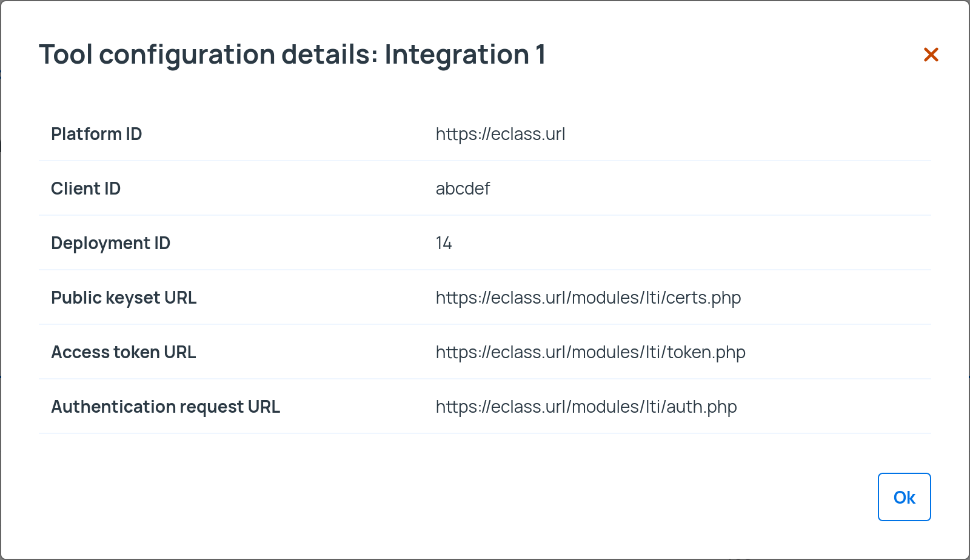Screen dimensions: 970x560
Task: Click 'Integration 1' in the dialog title
Action: pos(465,55)
